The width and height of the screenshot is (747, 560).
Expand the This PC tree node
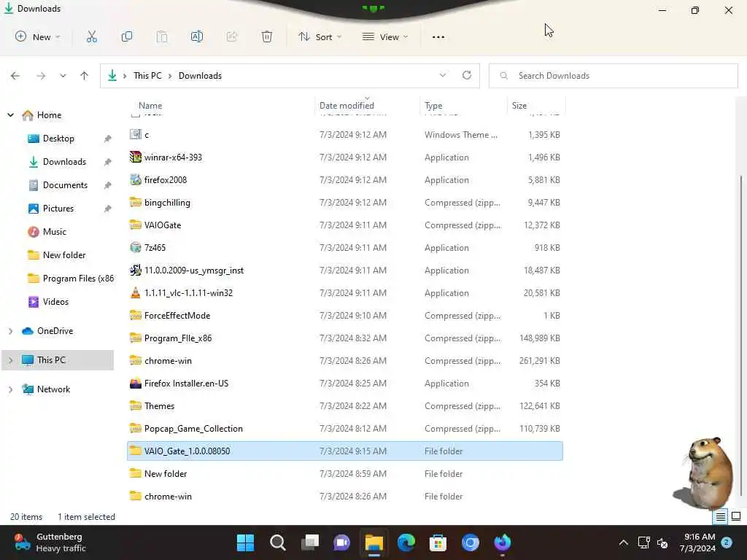pyautogui.click(x=10, y=360)
